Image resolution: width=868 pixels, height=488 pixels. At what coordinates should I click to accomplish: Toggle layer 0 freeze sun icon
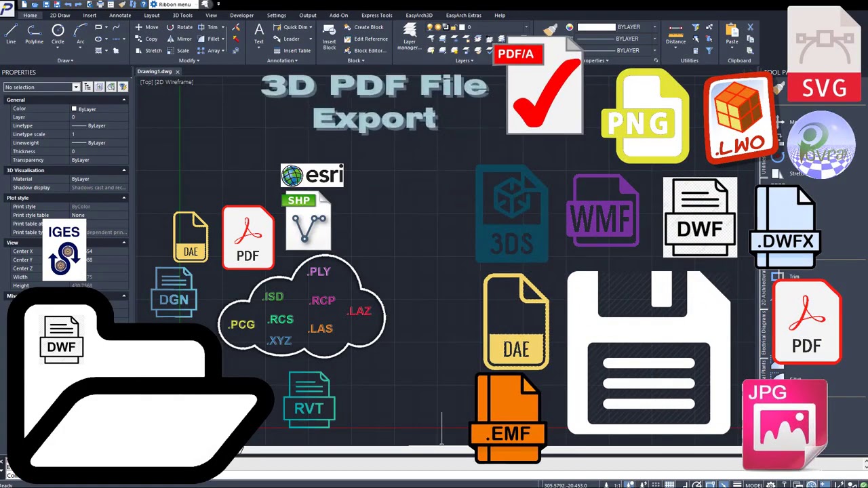439,27
